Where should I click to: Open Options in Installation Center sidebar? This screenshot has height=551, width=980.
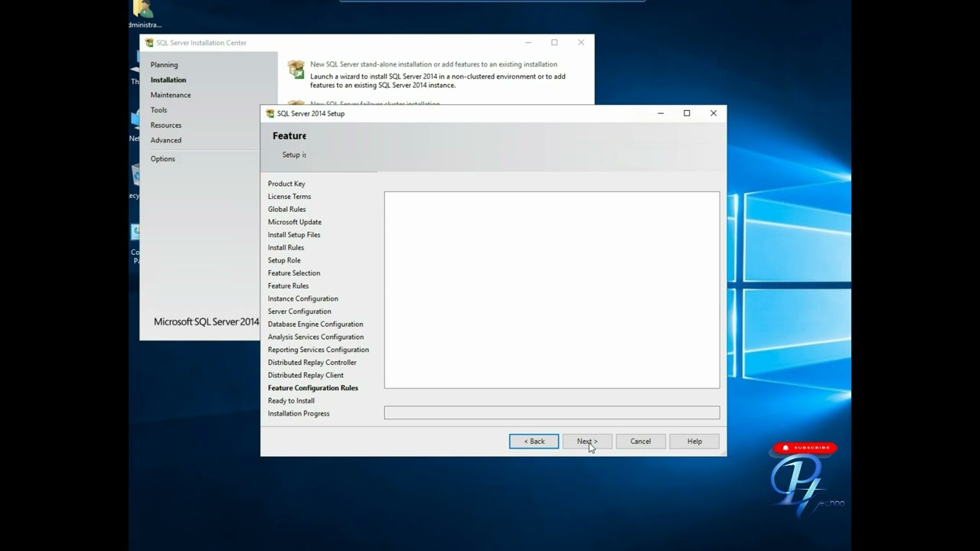(x=163, y=159)
